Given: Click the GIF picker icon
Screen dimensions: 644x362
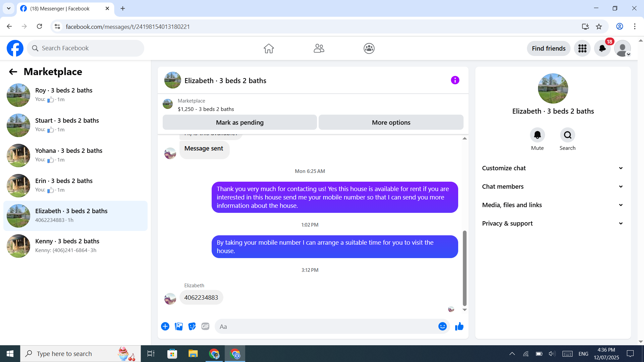Looking at the screenshot, I should 205,326.
